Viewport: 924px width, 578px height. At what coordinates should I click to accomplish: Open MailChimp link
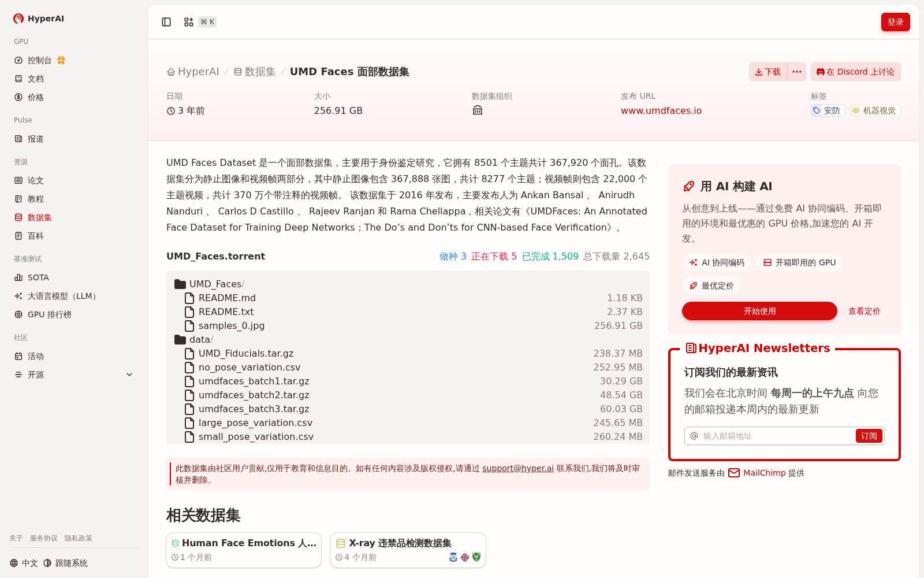[x=764, y=473]
